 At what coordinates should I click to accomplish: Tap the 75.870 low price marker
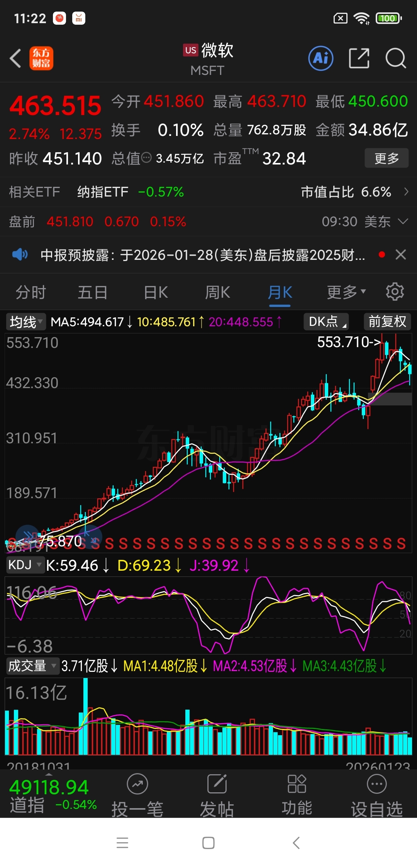(x=60, y=541)
